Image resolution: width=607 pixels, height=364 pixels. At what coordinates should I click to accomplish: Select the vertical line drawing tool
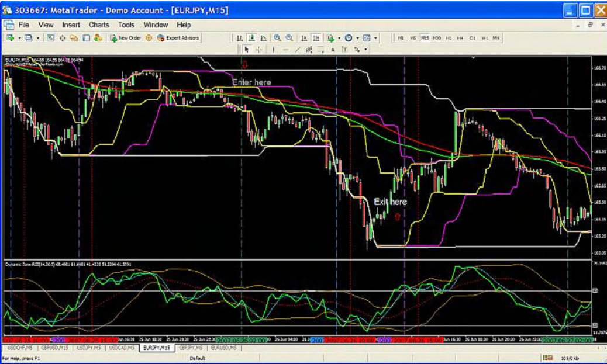point(273,50)
